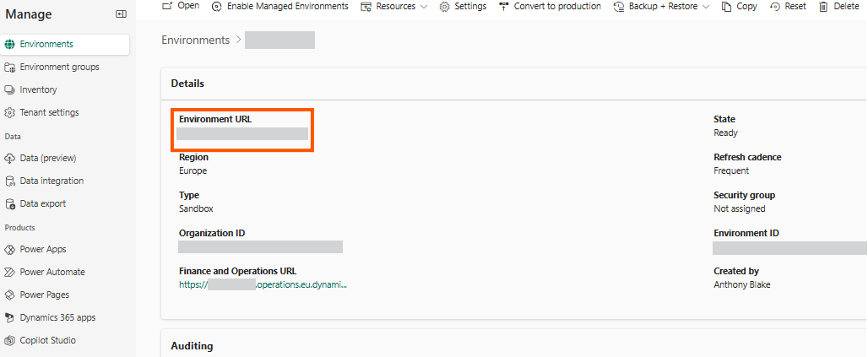Click the toolbar Settings label
Image resolution: width=868 pixels, height=357 pixels.
point(470,7)
